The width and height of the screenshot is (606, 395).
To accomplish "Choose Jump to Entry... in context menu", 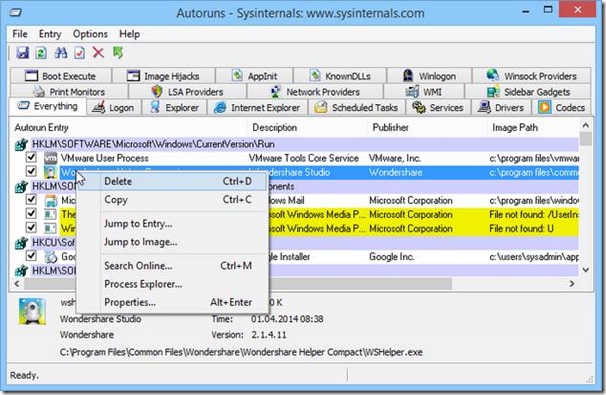I will (172, 224).
